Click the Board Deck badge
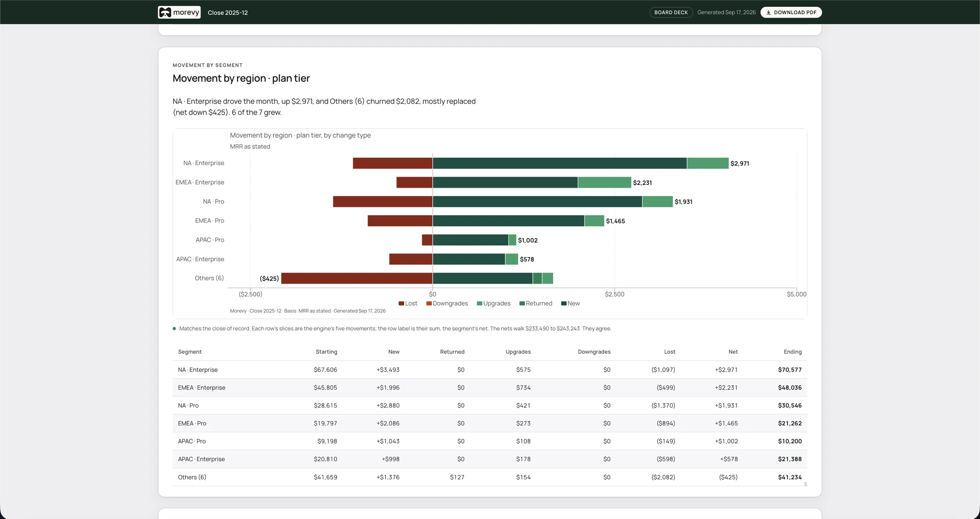Screen dimensions: 980x519 (x=671, y=12)
